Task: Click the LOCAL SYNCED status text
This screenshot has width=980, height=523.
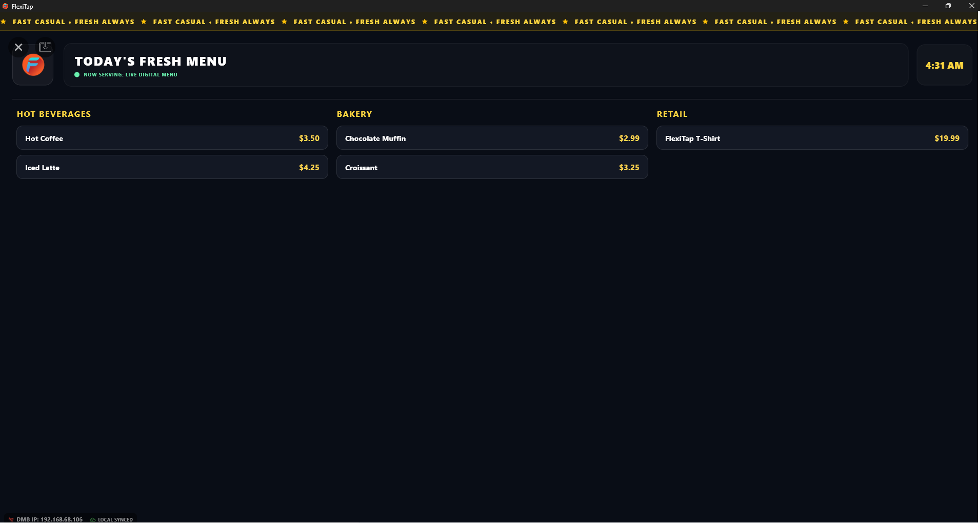Action: 115,519
